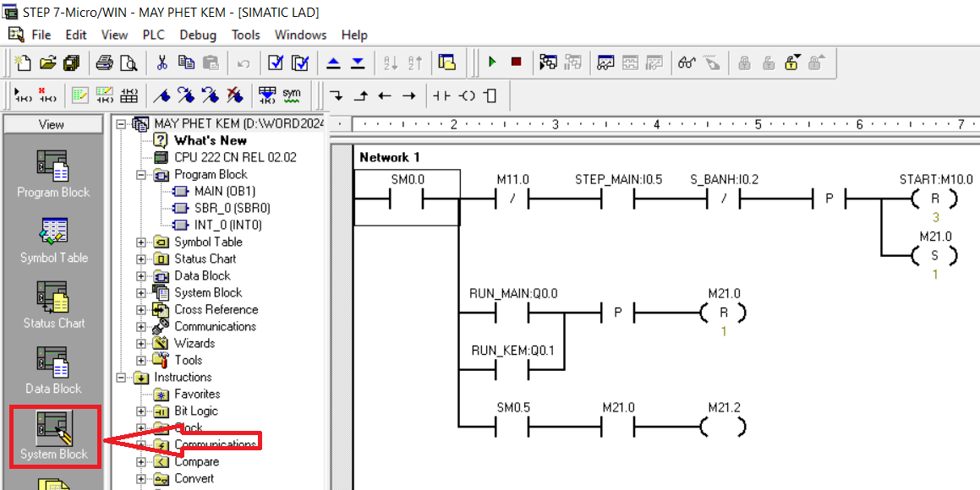Open the Options icon right of the sort buttons
The width and height of the screenshot is (980, 490).
(446, 63)
